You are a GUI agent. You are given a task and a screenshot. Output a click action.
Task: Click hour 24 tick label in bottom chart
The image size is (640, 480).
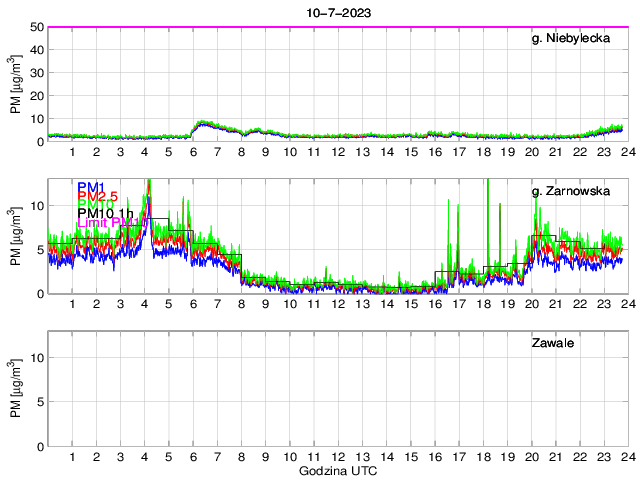coord(626,457)
